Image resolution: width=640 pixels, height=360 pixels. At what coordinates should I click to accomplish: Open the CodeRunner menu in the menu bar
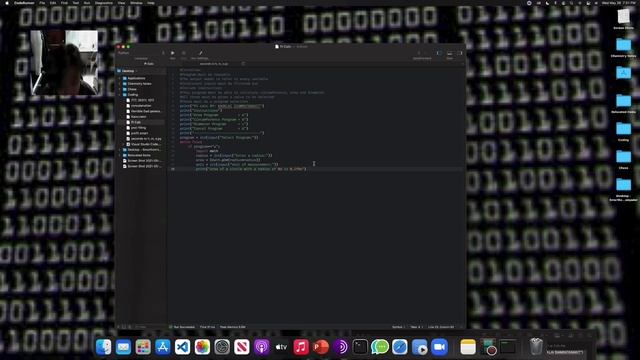[24, 3]
